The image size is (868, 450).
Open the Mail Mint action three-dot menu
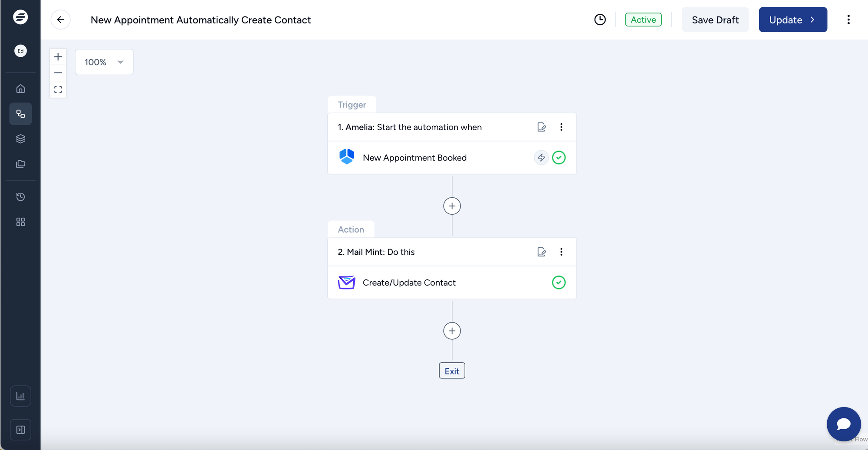point(561,252)
